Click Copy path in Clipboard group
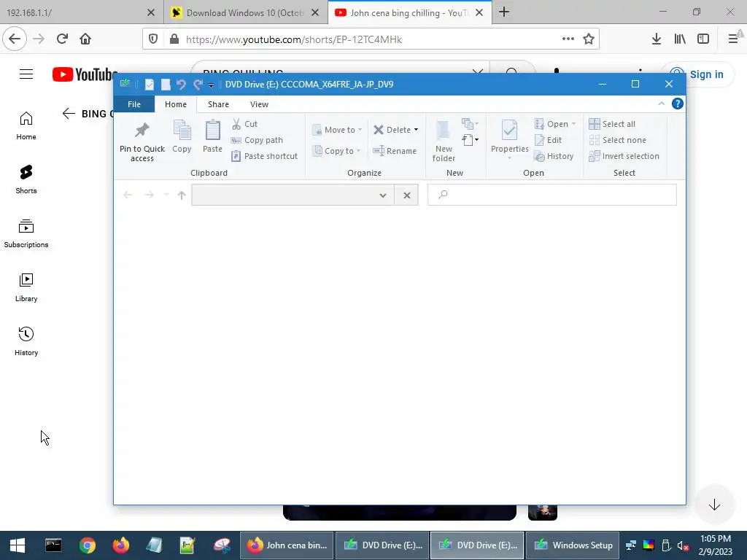This screenshot has width=747, height=560. [258, 140]
